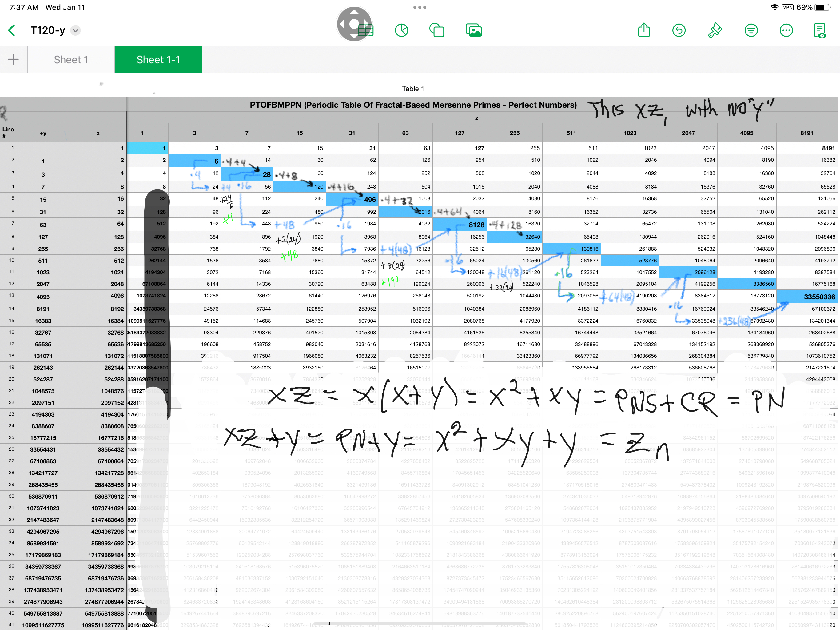The width and height of the screenshot is (840, 630).
Task: Tap the undo icon
Action: (679, 30)
